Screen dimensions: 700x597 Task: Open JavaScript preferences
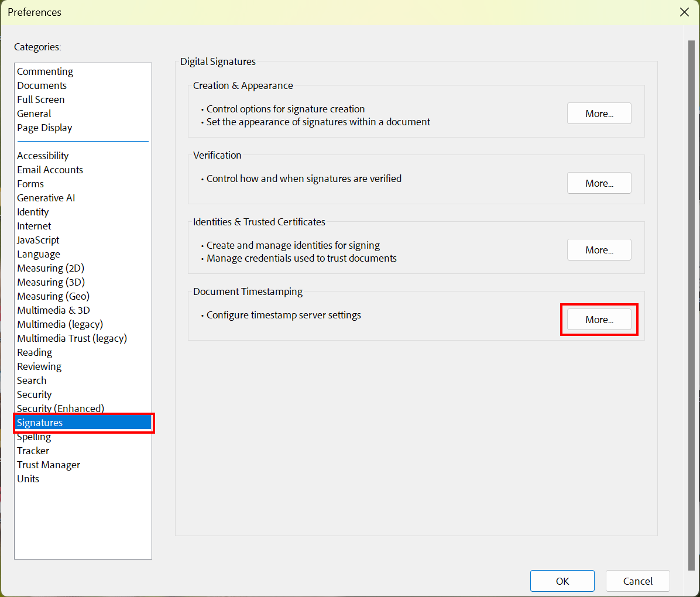37,240
